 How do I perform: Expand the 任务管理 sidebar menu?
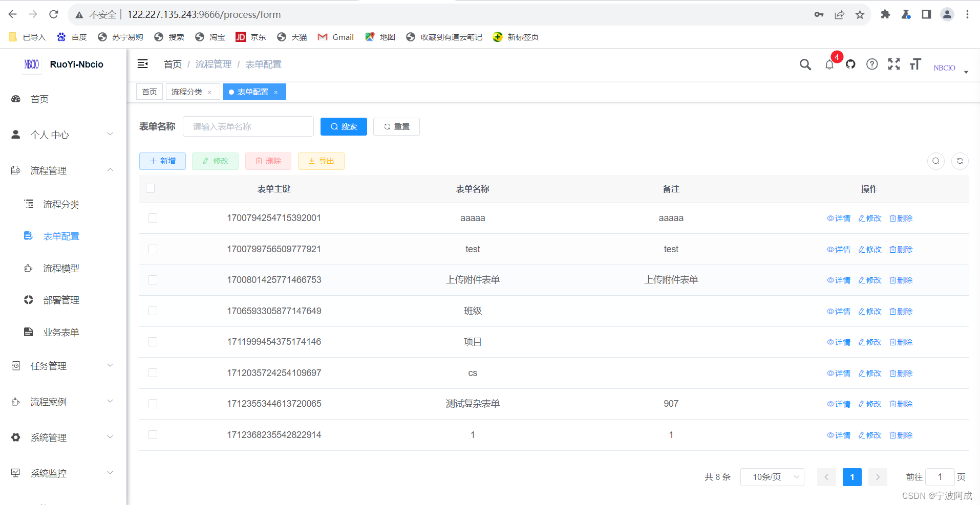point(63,366)
